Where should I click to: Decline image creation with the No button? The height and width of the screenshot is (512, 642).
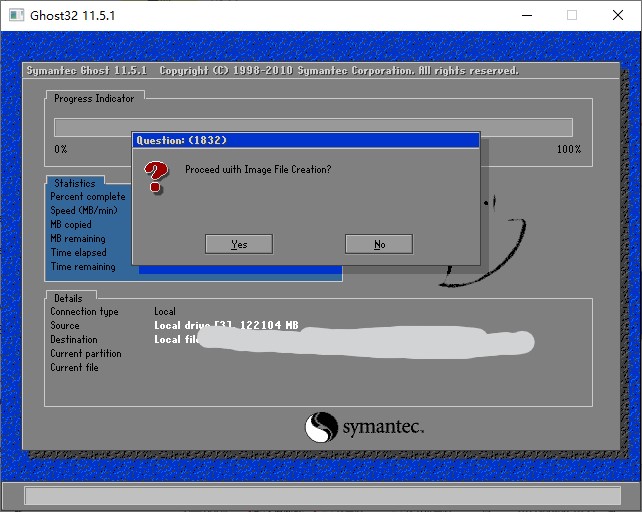click(379, 244)
